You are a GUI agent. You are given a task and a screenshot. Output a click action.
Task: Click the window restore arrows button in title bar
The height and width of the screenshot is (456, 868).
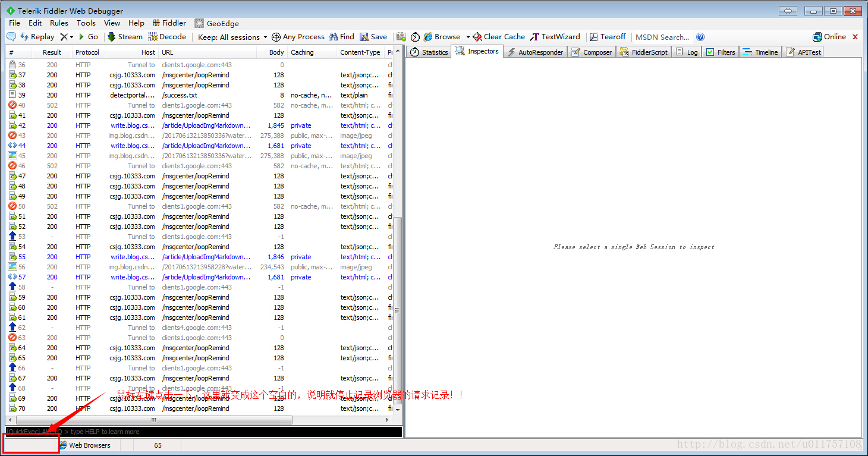coord(788,11)
